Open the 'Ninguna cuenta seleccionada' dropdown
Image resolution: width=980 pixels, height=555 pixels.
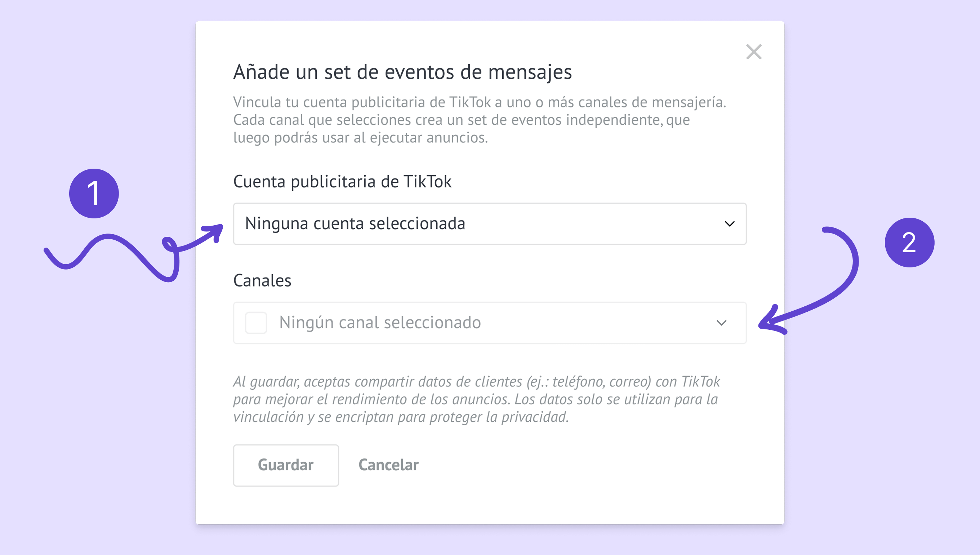489,224
